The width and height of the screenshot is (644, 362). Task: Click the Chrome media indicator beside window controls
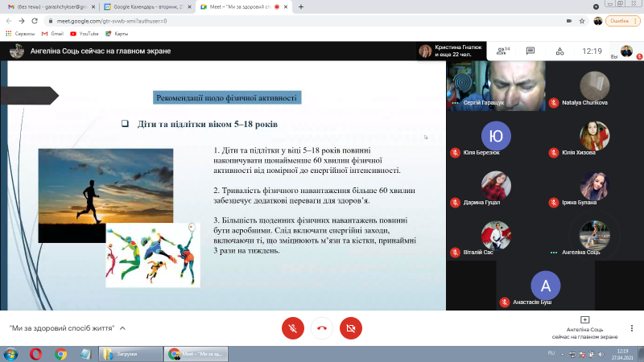(596, 6)
